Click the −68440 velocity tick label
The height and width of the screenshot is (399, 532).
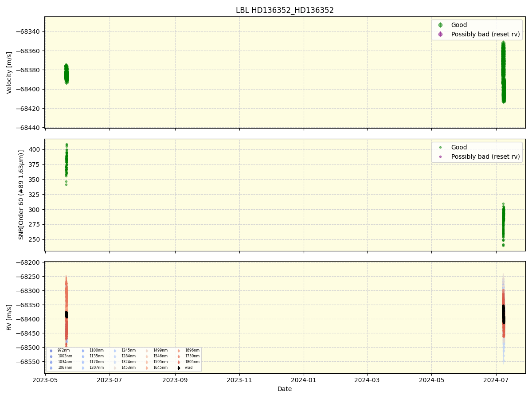[29, 128]
